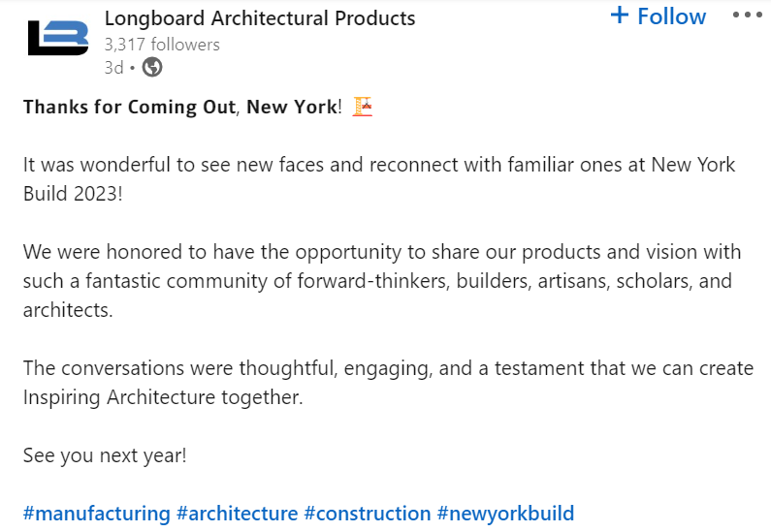
Task: Click the 'See you next year!' line
Action: [x=105, y=455]
